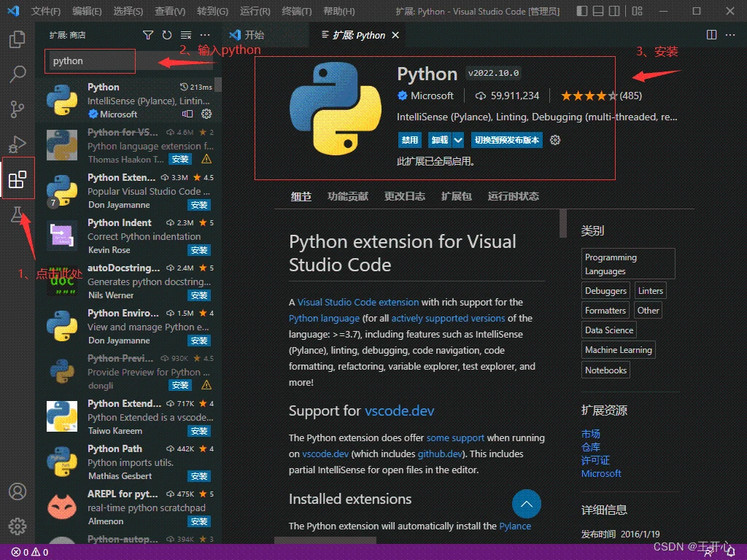Screen dimensions: 747x560
Task: Click the scroll-to-top round button
Action: pyautogui.click(x=527, y=504)
